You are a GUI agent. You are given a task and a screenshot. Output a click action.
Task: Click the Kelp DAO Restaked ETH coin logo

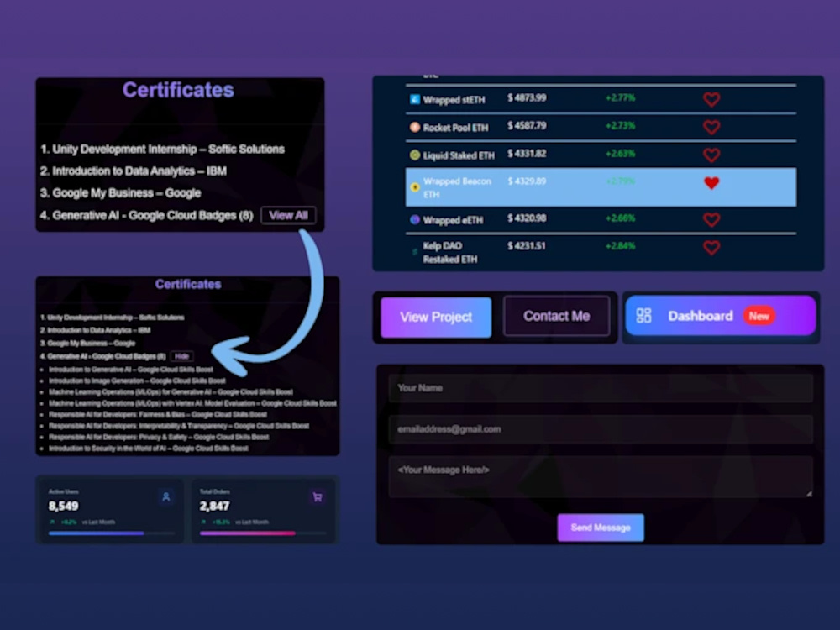(415, 252)
